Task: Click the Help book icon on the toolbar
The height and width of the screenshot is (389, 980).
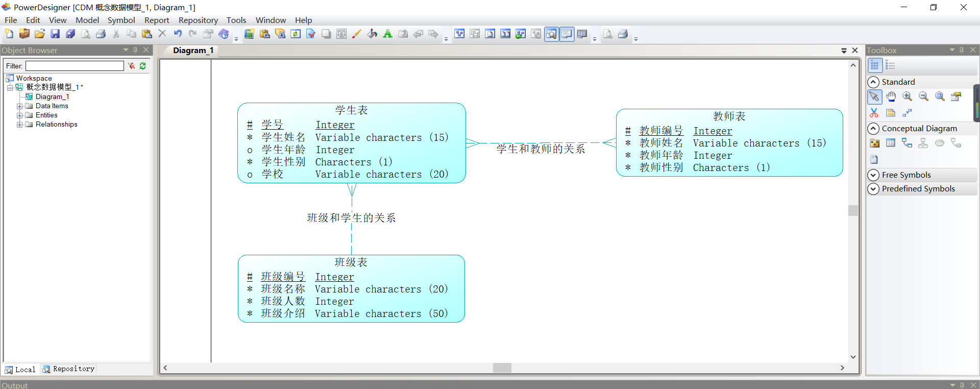Action: pyautogui.click(x=224, y=34)
